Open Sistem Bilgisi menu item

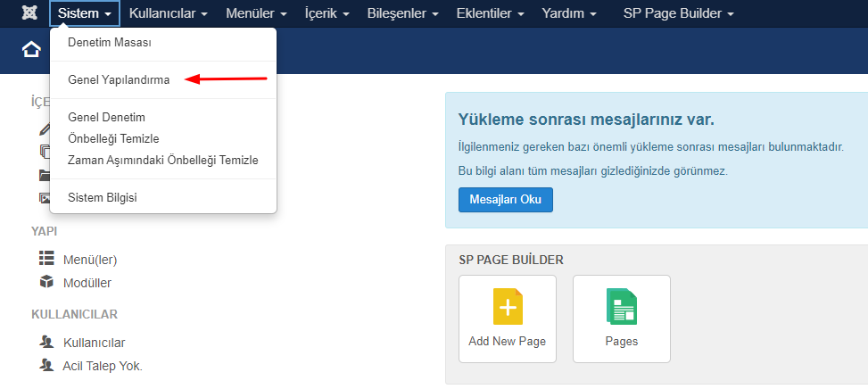pos(103,197)
